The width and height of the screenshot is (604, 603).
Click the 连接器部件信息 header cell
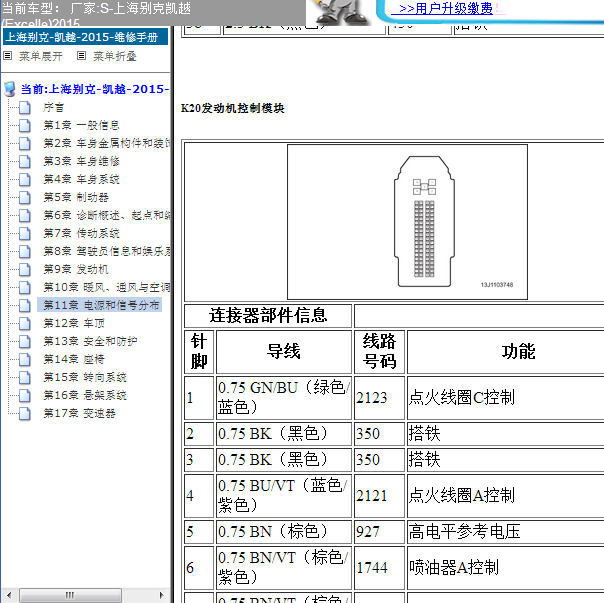click(268, 316)
